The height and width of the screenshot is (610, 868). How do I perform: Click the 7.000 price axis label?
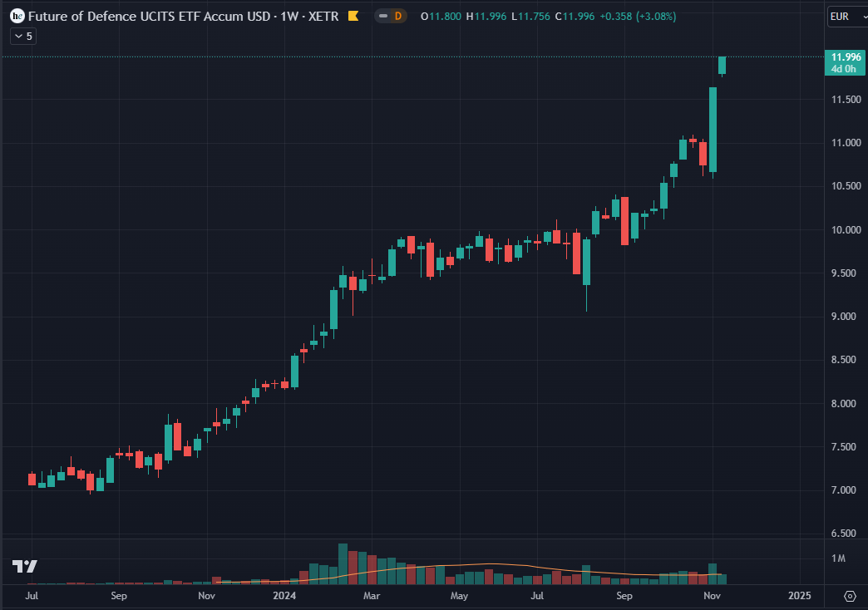pos(844,489)
